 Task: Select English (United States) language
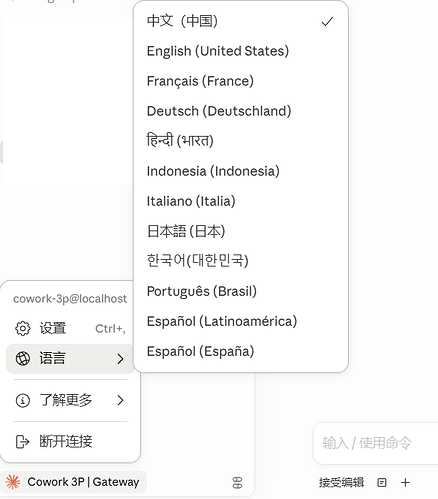(241, 51)
